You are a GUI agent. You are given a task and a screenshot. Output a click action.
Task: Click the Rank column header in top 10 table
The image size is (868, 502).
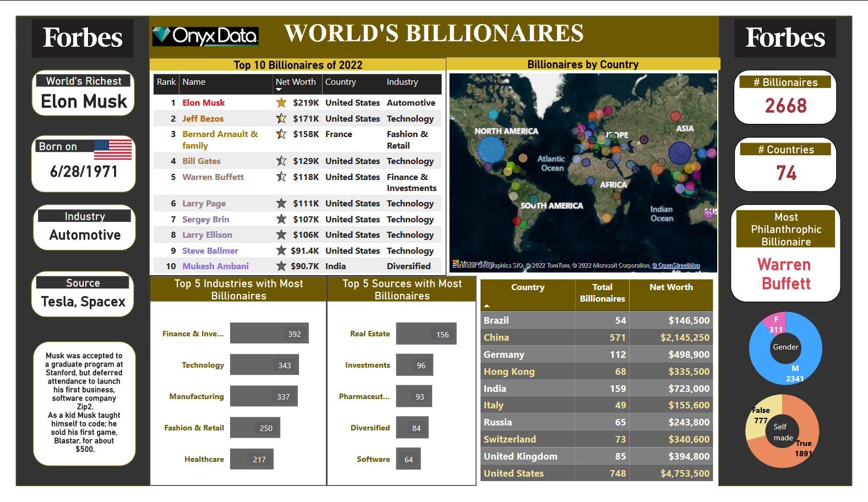tap(166, 82)
